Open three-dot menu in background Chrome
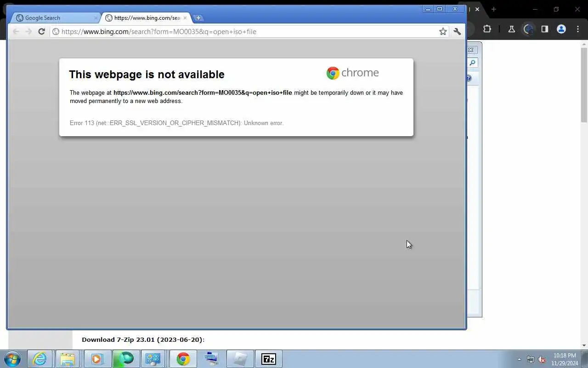This screenshot has height=368, width=588. point(578,29)
